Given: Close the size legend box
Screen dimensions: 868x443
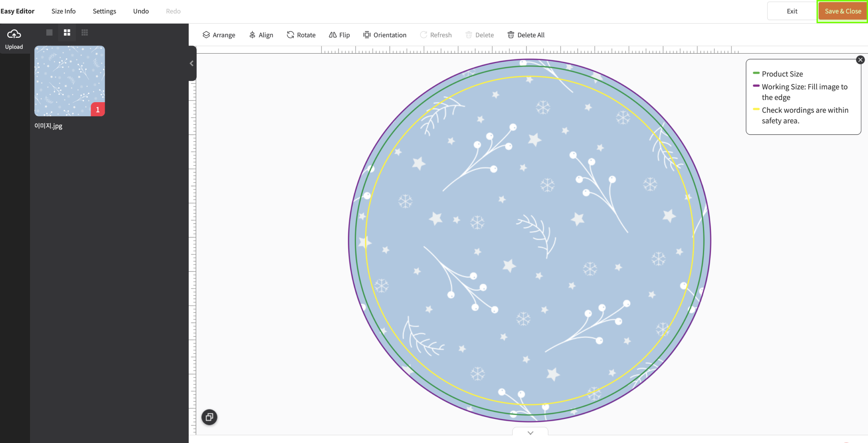Looking at the screenshot, I should [860, 60].
